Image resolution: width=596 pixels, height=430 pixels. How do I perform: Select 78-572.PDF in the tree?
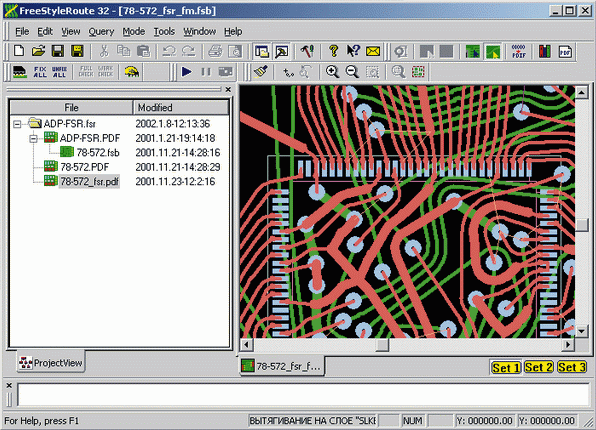tap(85, 167)
